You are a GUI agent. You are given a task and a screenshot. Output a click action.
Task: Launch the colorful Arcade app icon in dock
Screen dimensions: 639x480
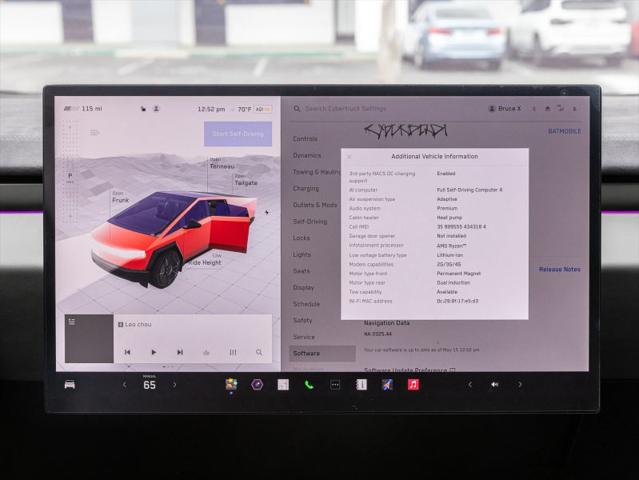click(231, 384)
